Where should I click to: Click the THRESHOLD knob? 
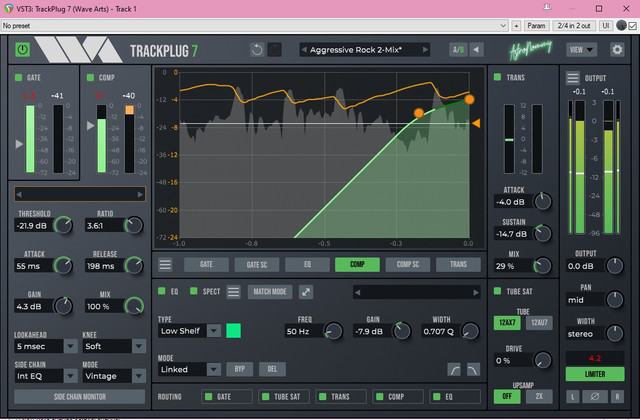tap(64, 225)
